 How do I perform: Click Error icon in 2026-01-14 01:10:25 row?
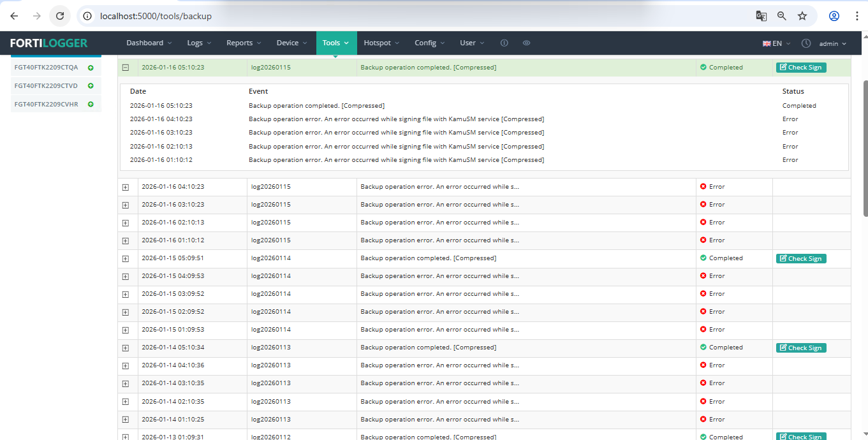pos(703,419)
